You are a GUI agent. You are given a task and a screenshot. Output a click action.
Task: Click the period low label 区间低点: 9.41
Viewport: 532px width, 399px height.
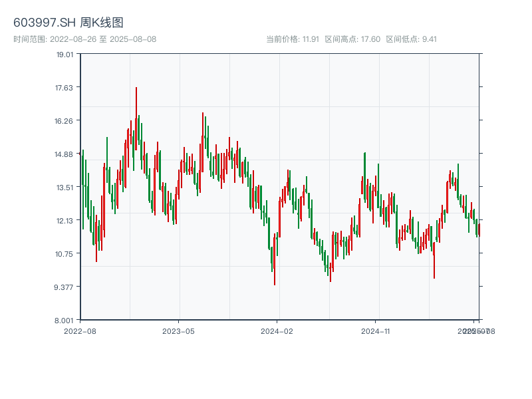click(411, 39)
